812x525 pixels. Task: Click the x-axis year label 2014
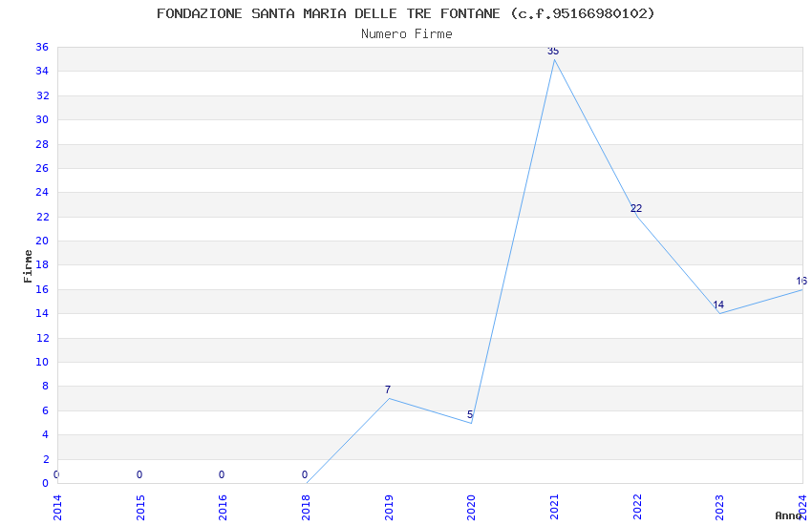coord(57,507)
